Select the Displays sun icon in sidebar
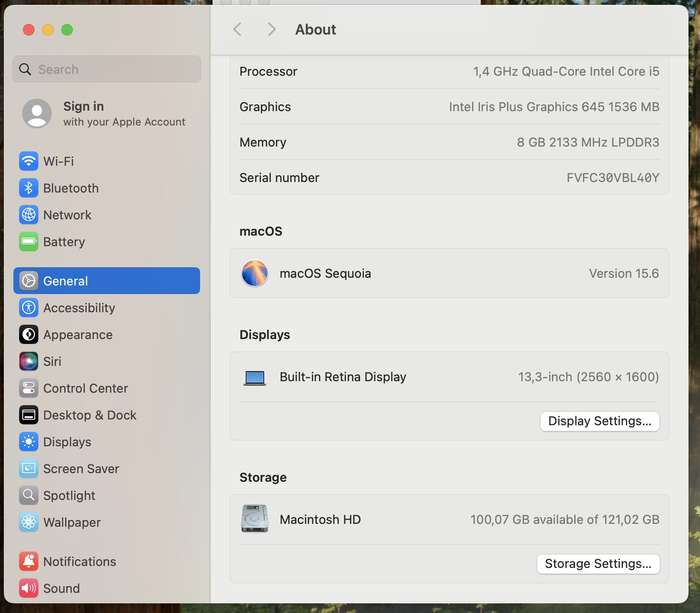Viewport: 700px width, 613px height. [29, 442]
